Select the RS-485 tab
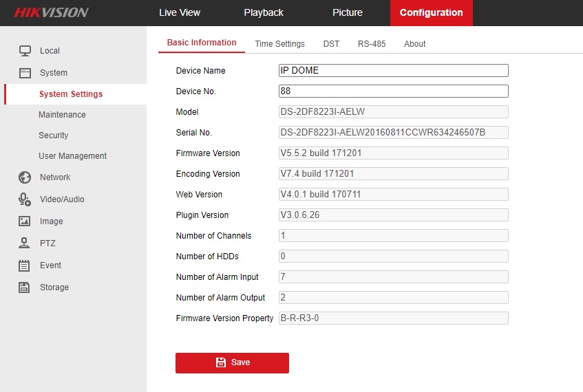The image size is (583, 392). tap(372, 44)
